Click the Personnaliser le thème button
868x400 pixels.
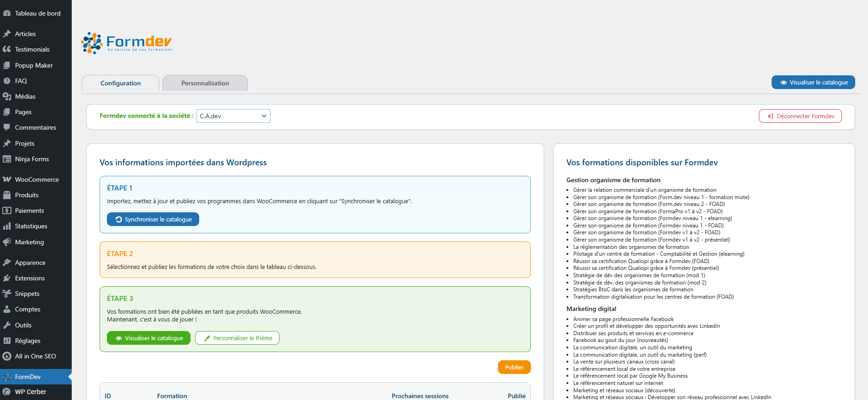coord(237,338)
